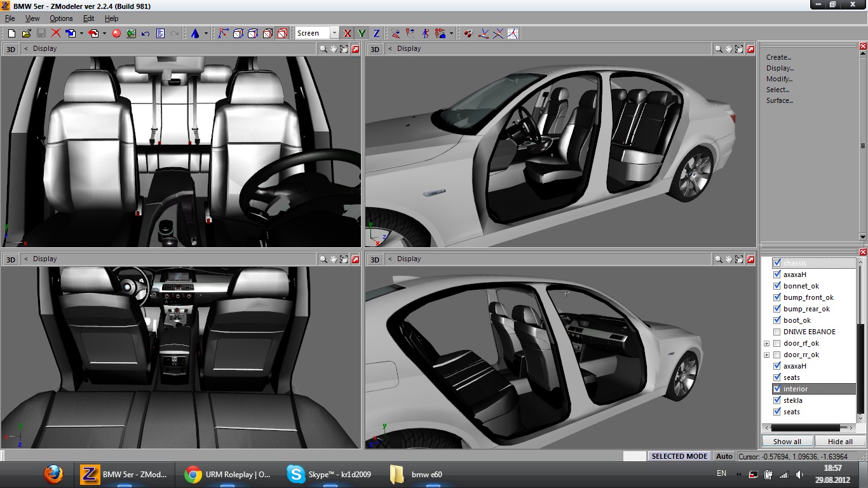Uncheck the stekla checkbox
This screenshot has height=488, width=868.
click(x=776, y=400)
